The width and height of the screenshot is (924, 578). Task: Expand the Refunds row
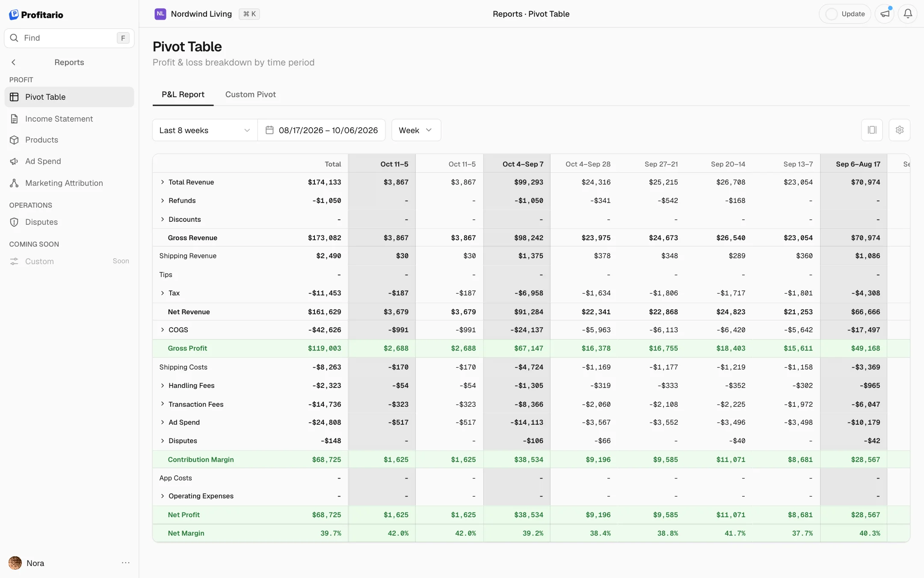pyautogui.click(x=163, y=200)
